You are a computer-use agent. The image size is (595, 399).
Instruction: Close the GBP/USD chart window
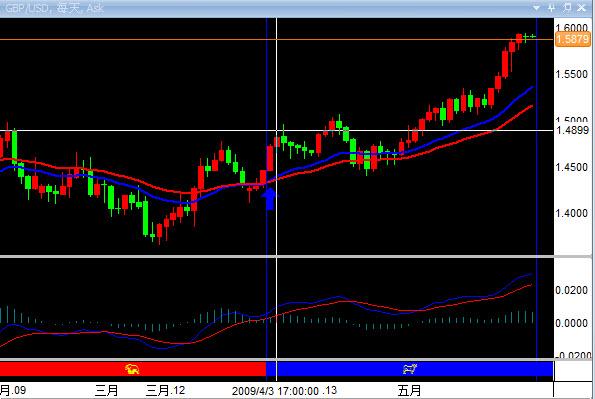(x=582, y=7)
